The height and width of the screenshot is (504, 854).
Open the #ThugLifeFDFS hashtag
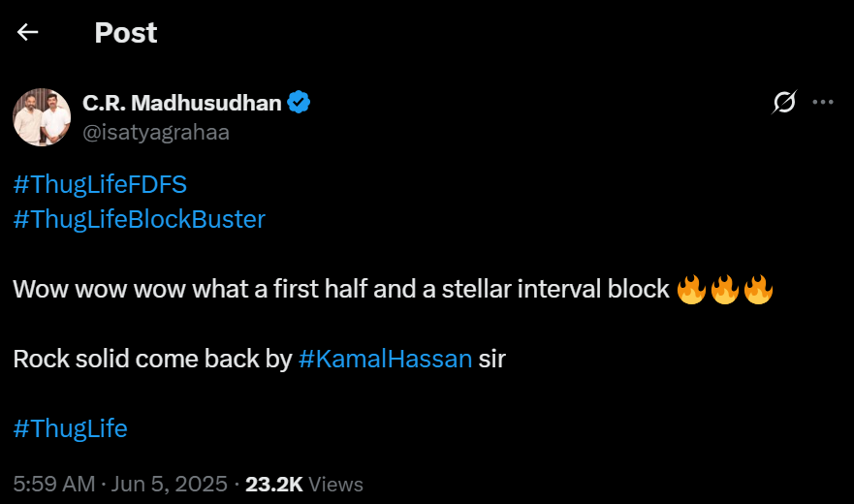click(x=100, y=183)
